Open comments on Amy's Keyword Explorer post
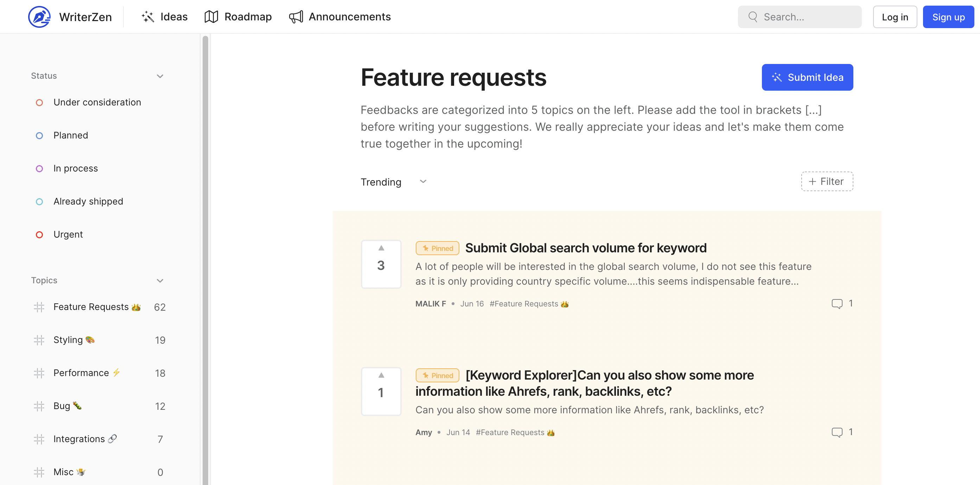The width and height of the screenshot is (980, 485). [x=836, y=432]
